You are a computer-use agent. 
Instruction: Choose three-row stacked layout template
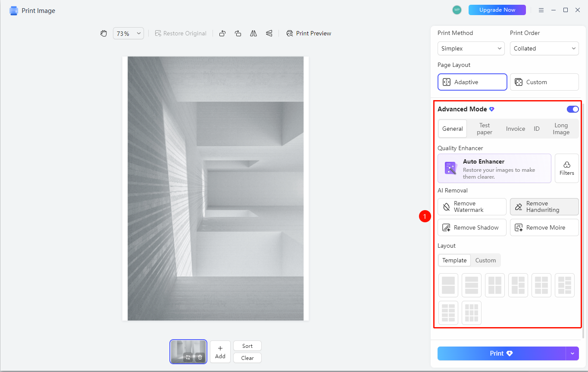tap(472, 285)
